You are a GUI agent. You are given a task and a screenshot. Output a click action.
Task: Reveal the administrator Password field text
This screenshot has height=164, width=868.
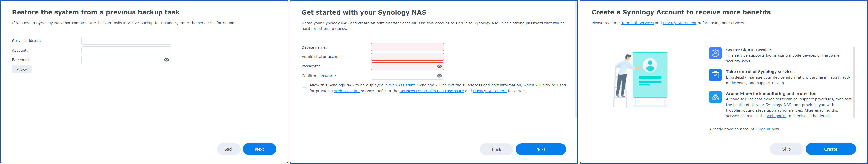439,66
